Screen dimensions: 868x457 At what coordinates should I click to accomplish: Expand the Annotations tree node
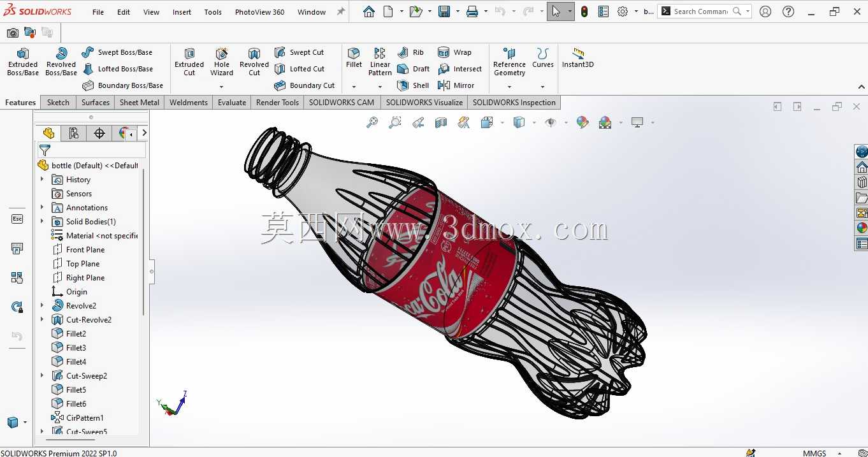42,208
